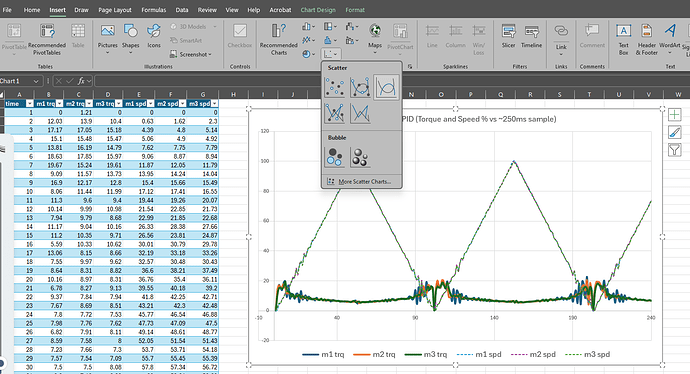Click the Pictures button
Screen dimensions: 690x374
pos(108,39)
